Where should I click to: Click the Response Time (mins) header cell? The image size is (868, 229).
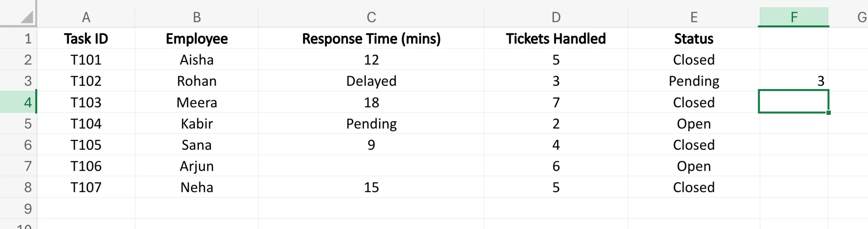(371, 39)
